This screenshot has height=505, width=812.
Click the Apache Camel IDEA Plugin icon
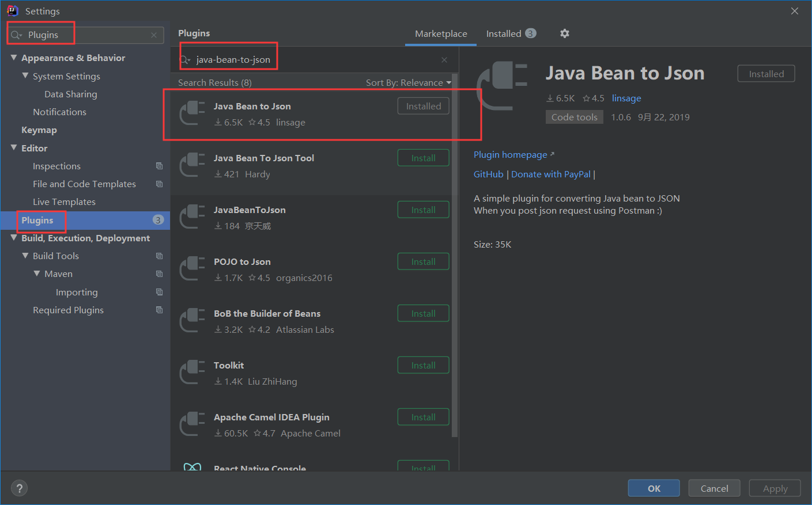192,424
